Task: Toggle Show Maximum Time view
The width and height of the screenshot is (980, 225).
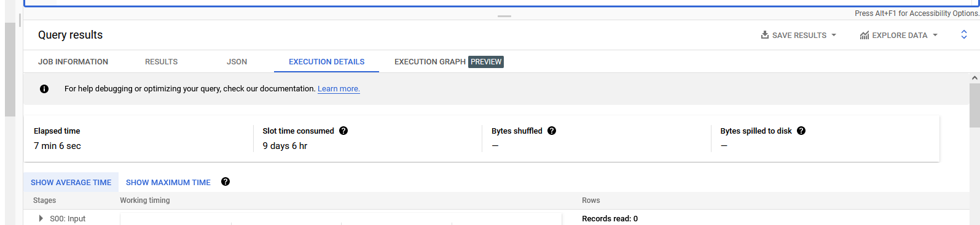Action: point(168,182)
